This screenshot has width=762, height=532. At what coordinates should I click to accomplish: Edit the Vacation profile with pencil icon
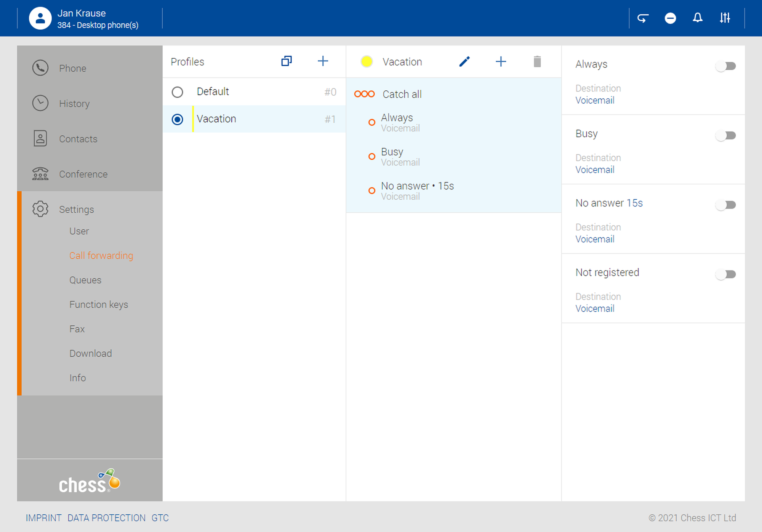[464, 62]
